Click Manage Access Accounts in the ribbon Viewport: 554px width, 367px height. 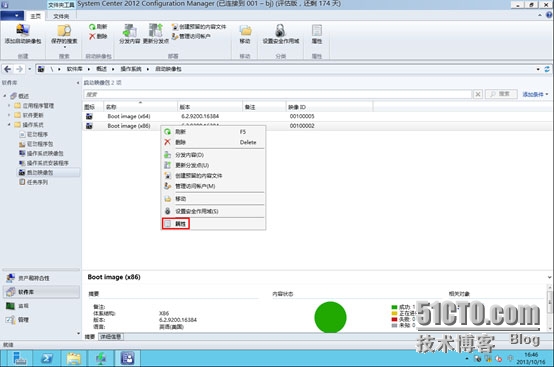click(x=191, y=36)
